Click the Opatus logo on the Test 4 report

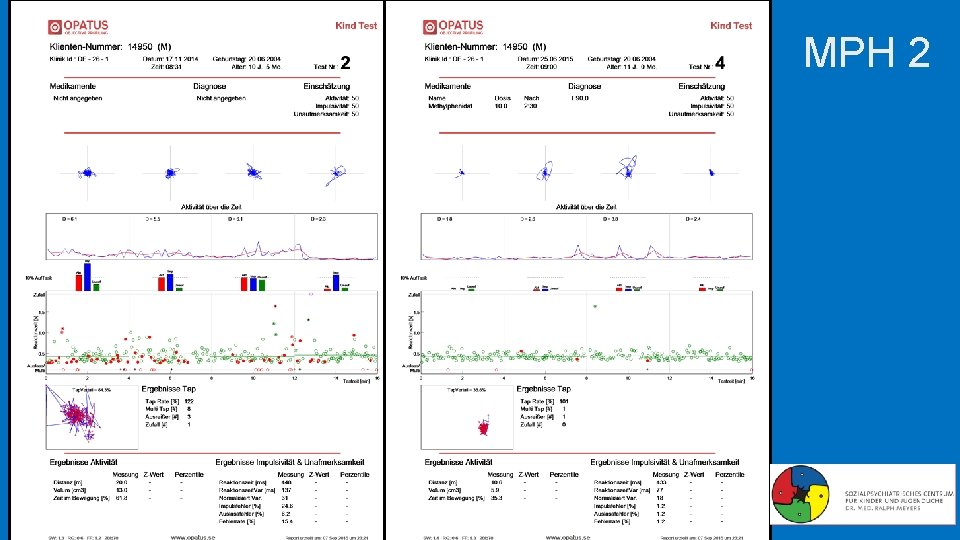(453, 26)
